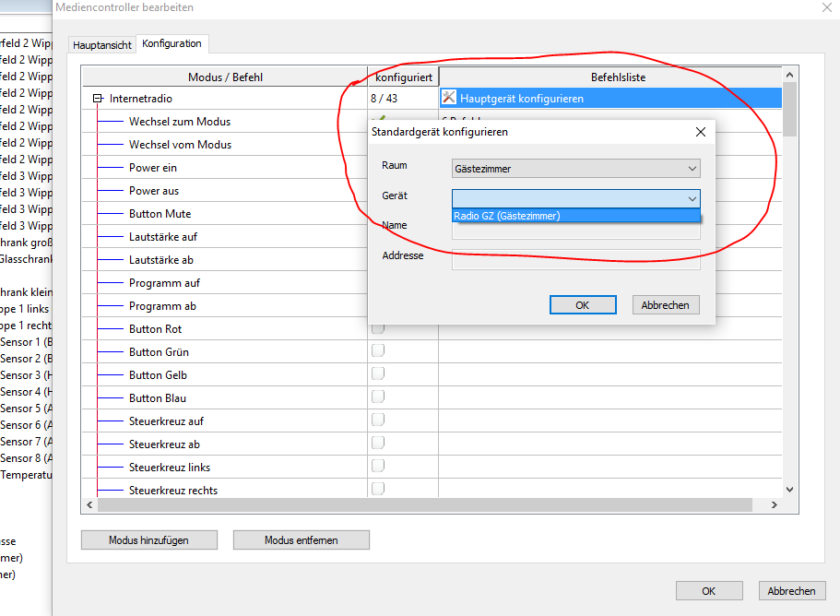Select the Power ein row
Image resolution: width=840 pixels, height=616 pixels.
point(153,168)
